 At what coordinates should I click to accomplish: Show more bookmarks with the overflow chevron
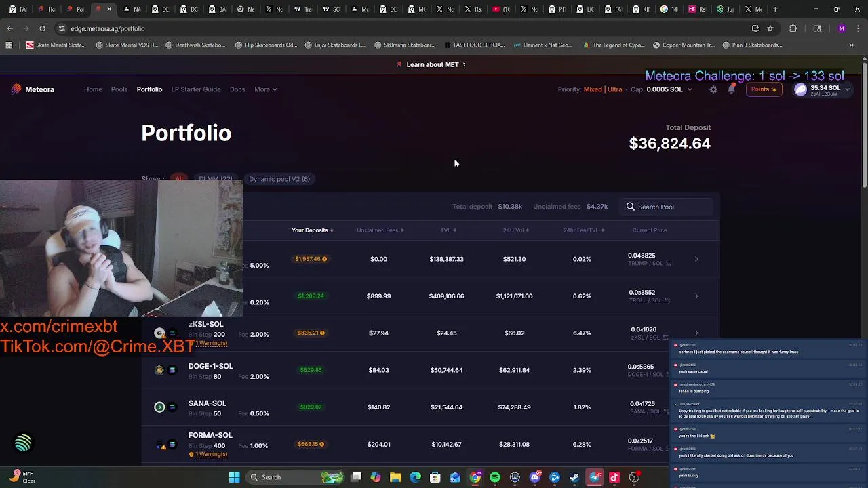852,45
